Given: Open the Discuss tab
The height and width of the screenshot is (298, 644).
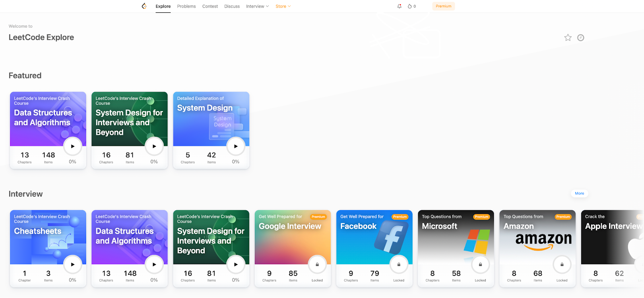Looking at the screenshot, I should tap(232, 6).
